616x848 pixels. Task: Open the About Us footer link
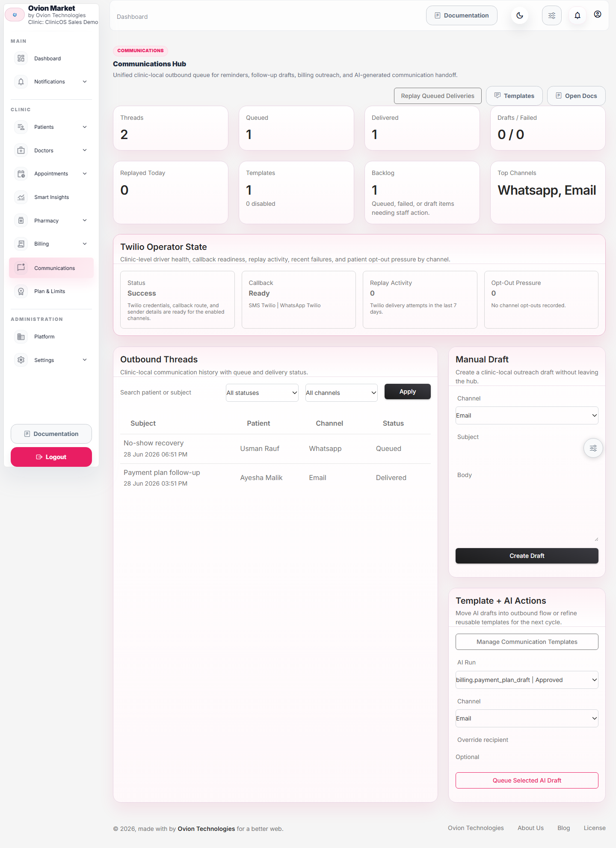coord(530,828)
